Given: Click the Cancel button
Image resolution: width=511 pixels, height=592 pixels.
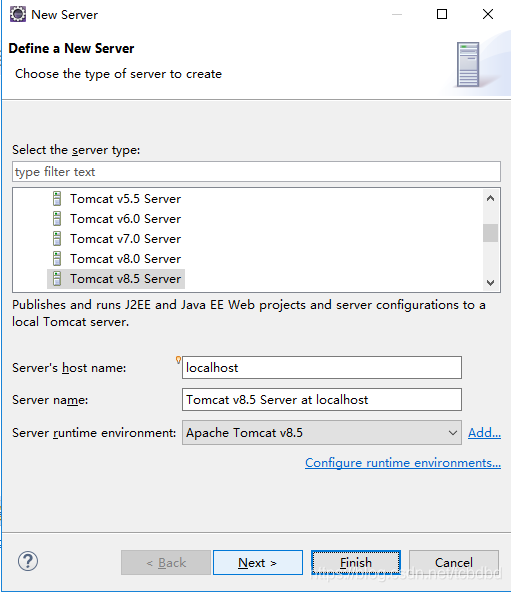Looking at the screenshot, I should pos(454,563).
